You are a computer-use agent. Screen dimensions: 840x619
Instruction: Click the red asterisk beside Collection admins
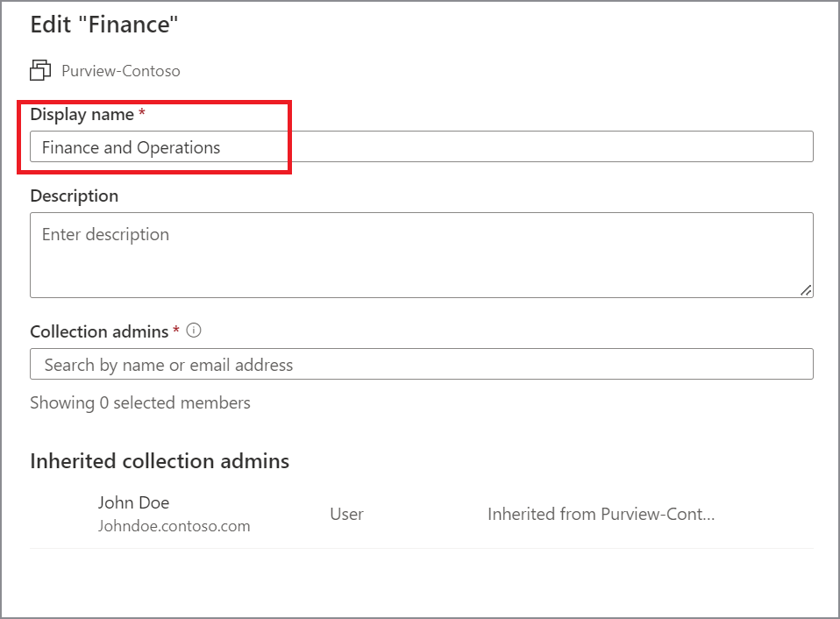(175, 331)
